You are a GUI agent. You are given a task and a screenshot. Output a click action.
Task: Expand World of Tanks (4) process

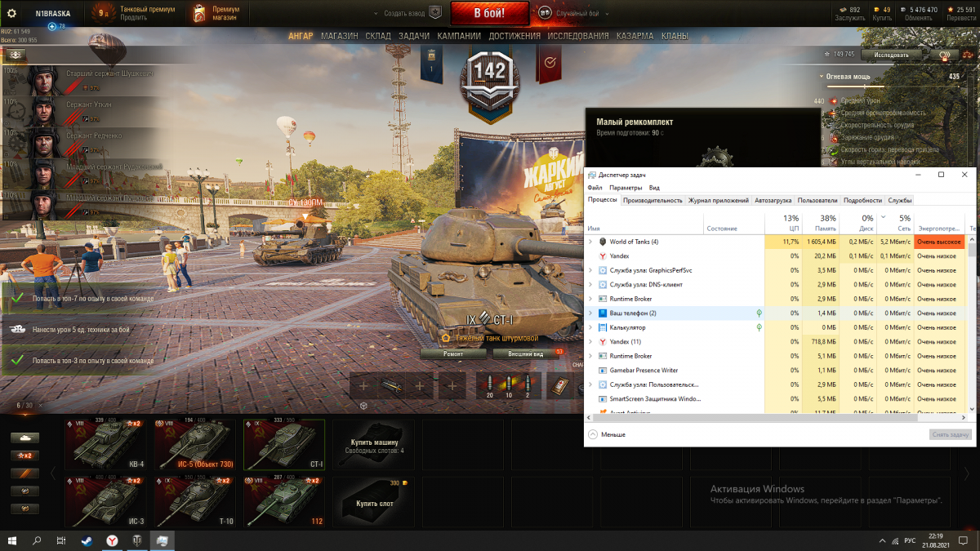590,242
